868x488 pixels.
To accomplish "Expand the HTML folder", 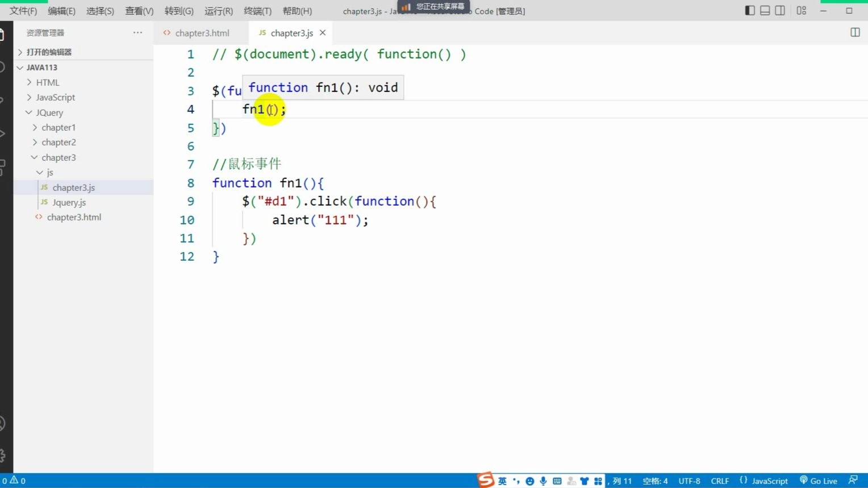I will 84,82.
